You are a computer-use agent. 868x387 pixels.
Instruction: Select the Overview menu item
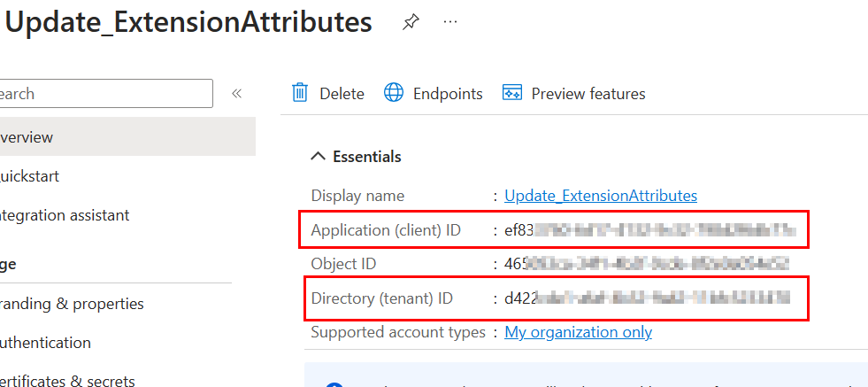click(27, 137)
